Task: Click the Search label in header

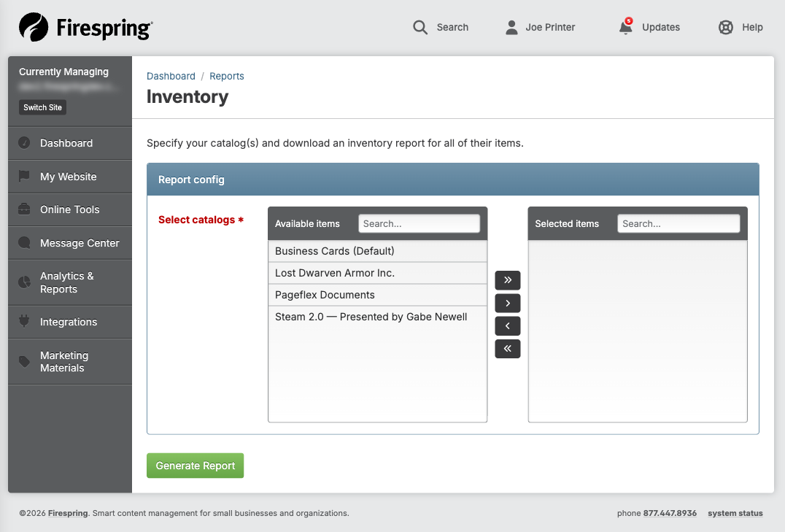Action: (452, 27)
